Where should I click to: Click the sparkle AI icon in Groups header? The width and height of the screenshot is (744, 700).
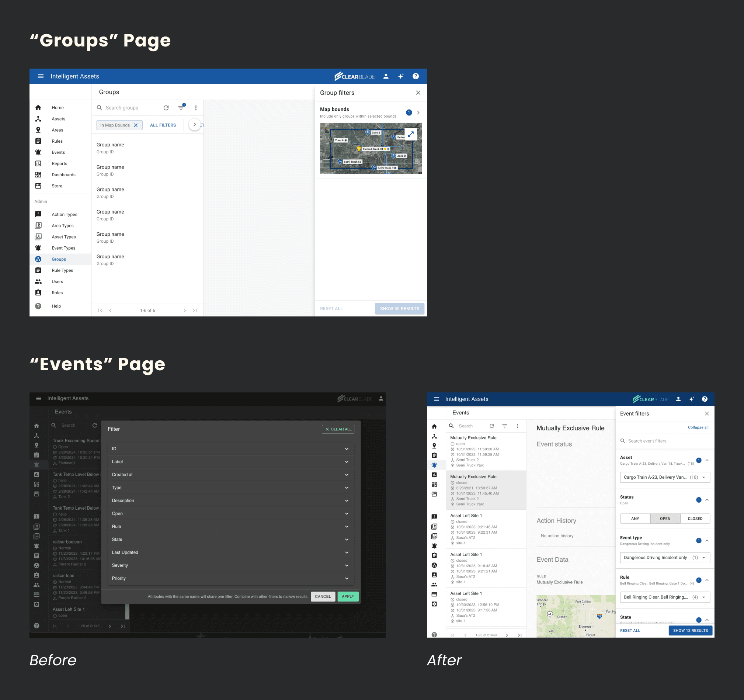[x=400, y=76]
